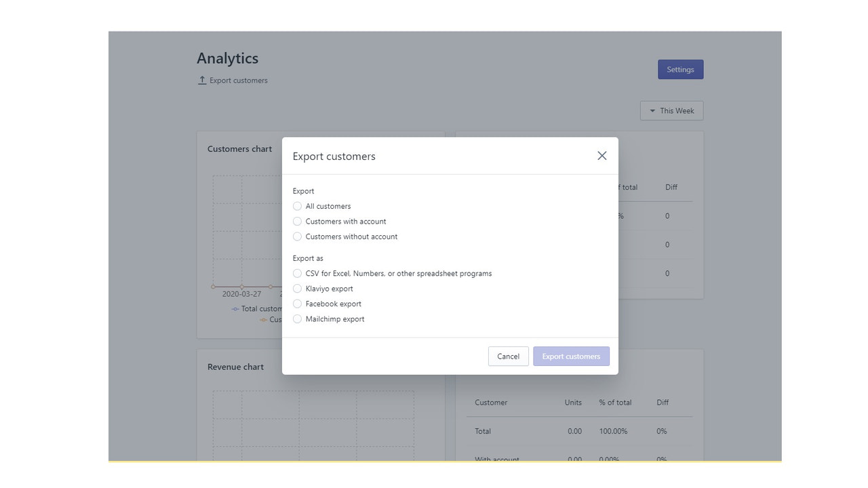Click the Revenue chart title
Viewport: 868px width, 488px height.
(x=235, y=367)
